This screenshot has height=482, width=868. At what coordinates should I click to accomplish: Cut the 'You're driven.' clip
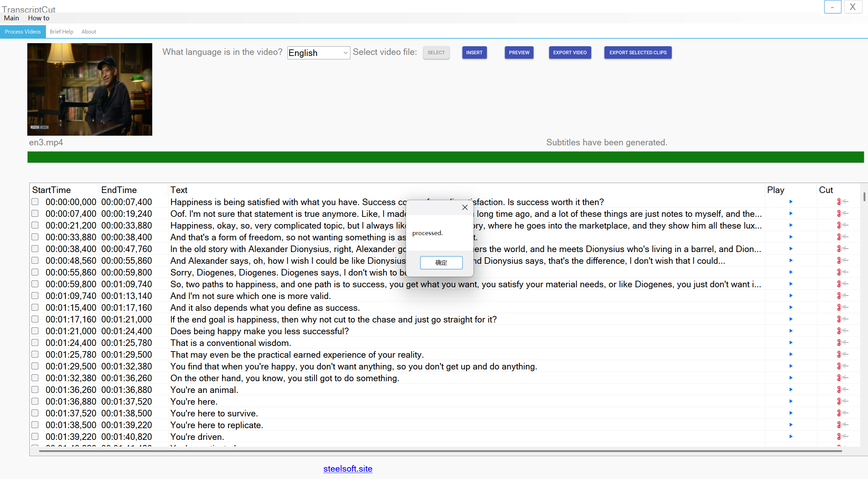pyautogui.click(x=842, y=437)
